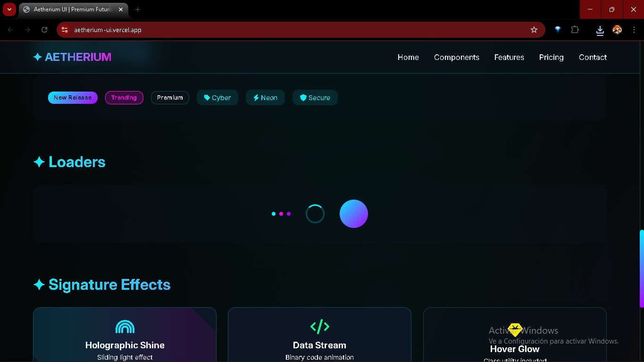The image size is (644, 362).
Task: Select the Data Stream card title
Action: click(319, 345)
